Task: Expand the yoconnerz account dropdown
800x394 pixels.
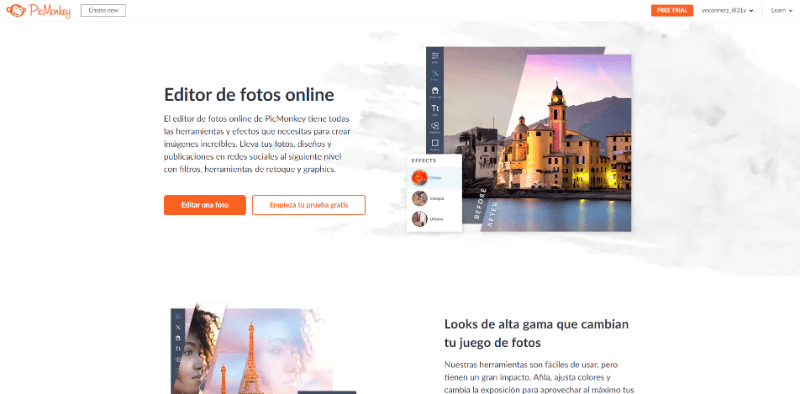Action: click(728, 10)
